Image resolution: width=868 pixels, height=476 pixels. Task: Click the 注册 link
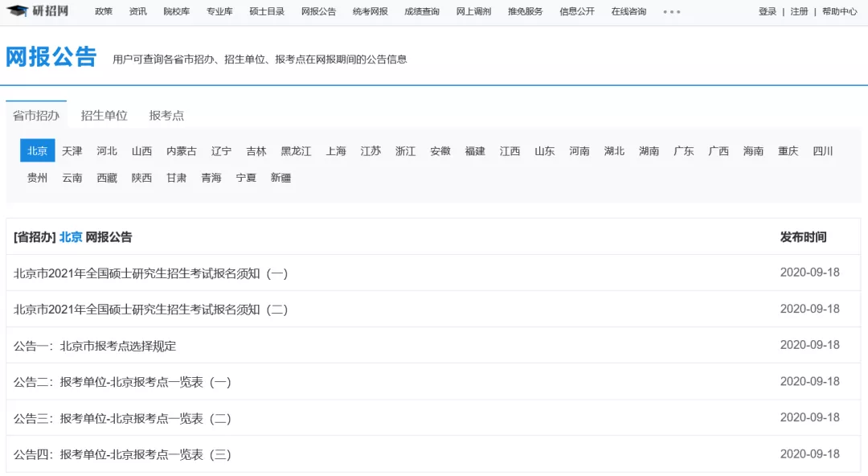tap(799, 11)
